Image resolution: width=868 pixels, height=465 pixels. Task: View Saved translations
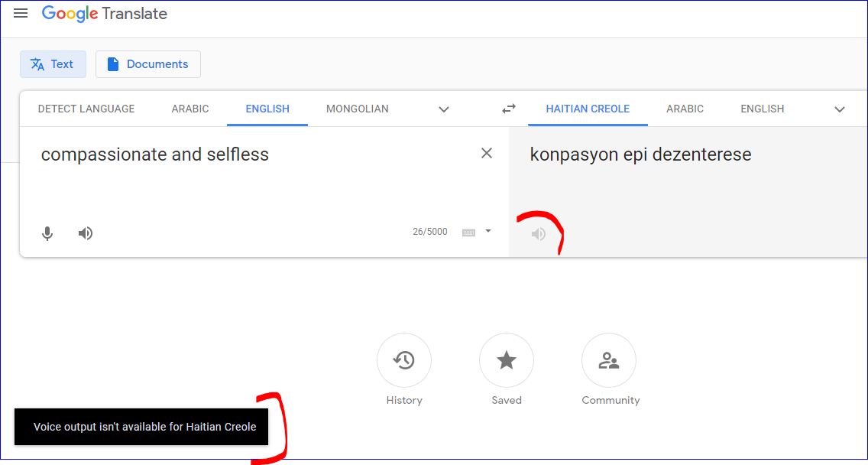click(507, 359)
